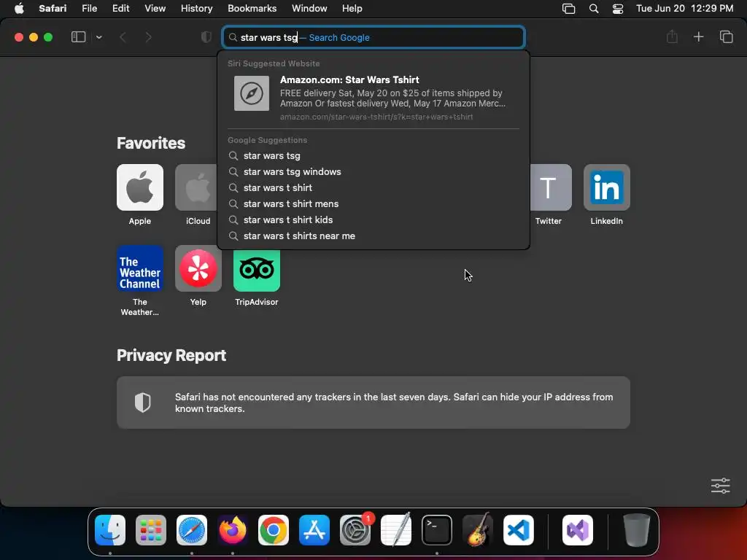Open the Apple favorite

point(140,187)
